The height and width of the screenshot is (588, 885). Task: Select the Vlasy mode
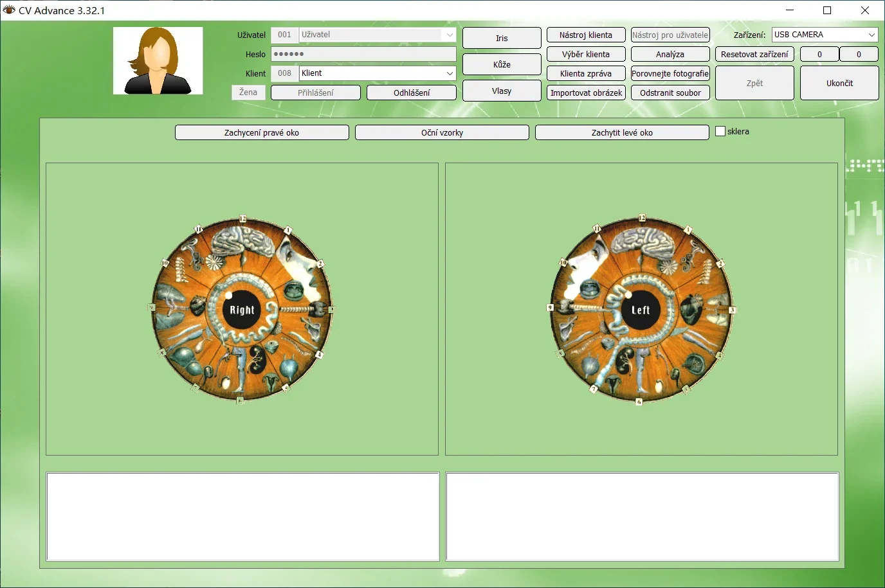pyautogui.click(x=502, y=91)
